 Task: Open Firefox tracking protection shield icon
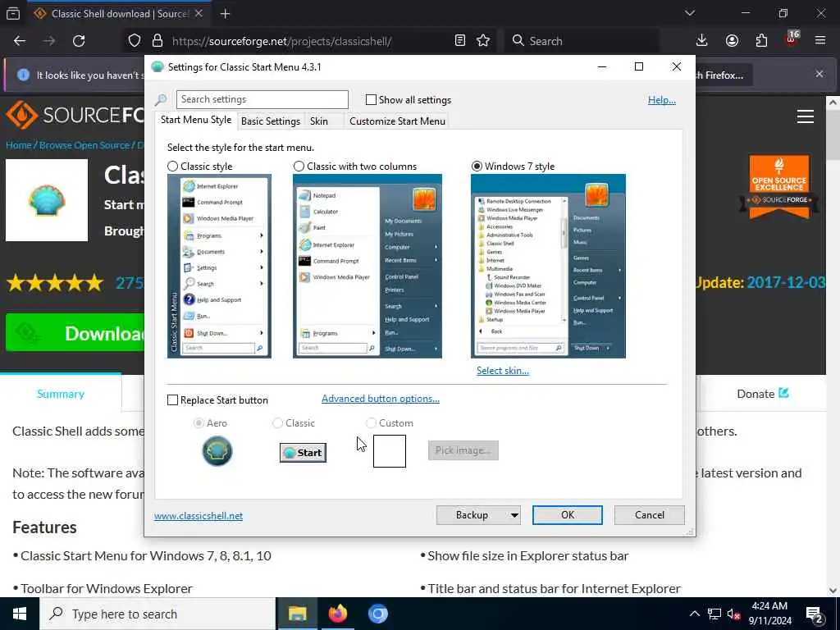pyautogui.click(x=135, y=41)
